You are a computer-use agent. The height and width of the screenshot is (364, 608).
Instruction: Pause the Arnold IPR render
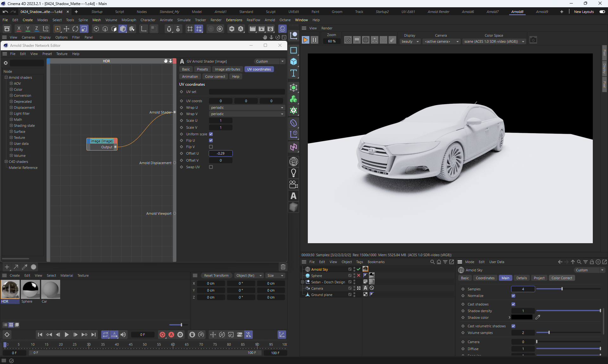click(x=314, y=40)
